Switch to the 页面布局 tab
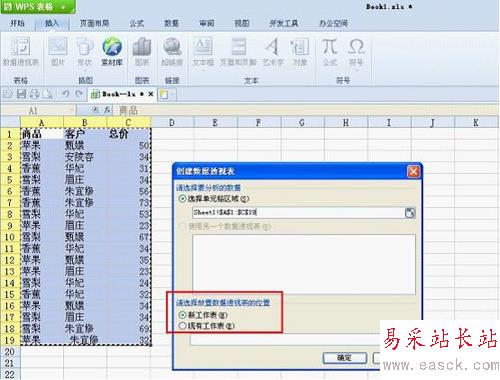Viewport: 500px width, 380px height. (94, 23)
